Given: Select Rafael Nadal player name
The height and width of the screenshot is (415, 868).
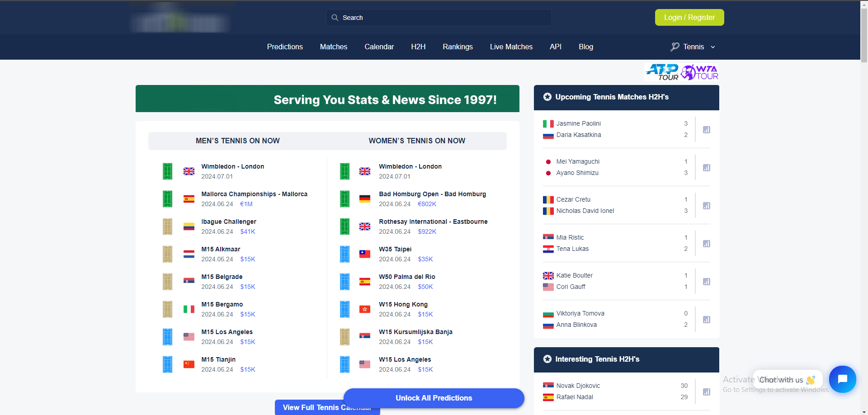Looking at the screenshot, I should (x=575, y=397).
